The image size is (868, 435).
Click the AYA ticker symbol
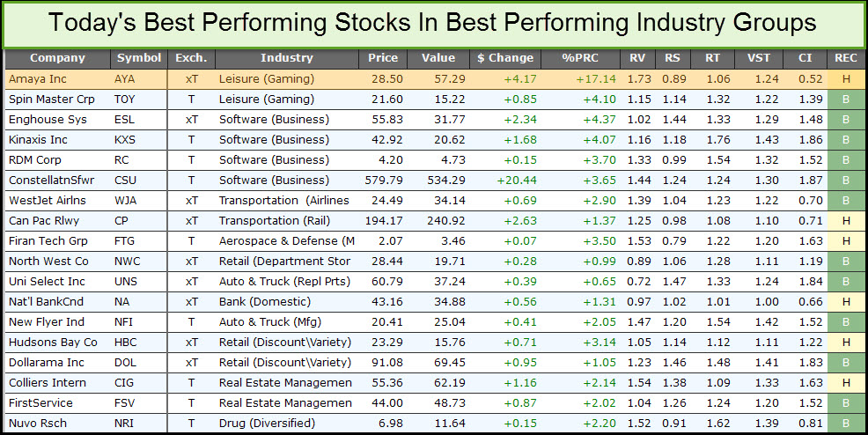coord(124,79)
